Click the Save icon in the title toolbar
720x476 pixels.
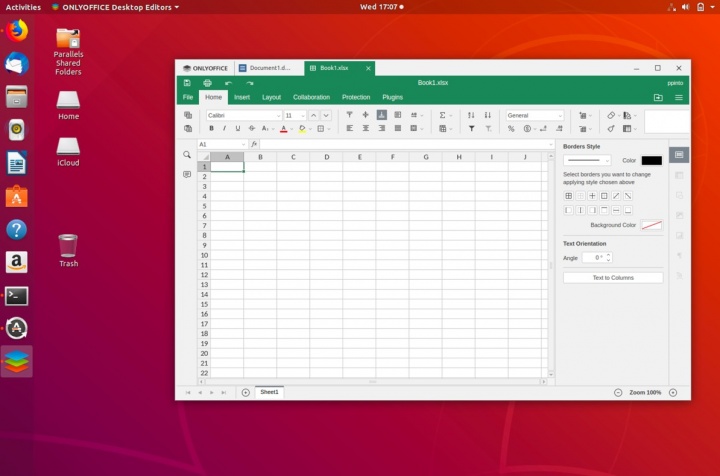tap(187, 83)
